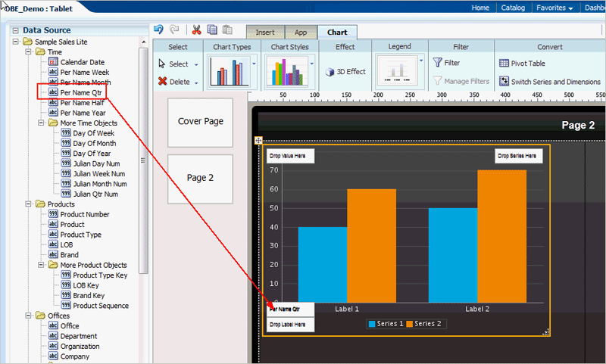Click the Filter funnel icon

438,63
